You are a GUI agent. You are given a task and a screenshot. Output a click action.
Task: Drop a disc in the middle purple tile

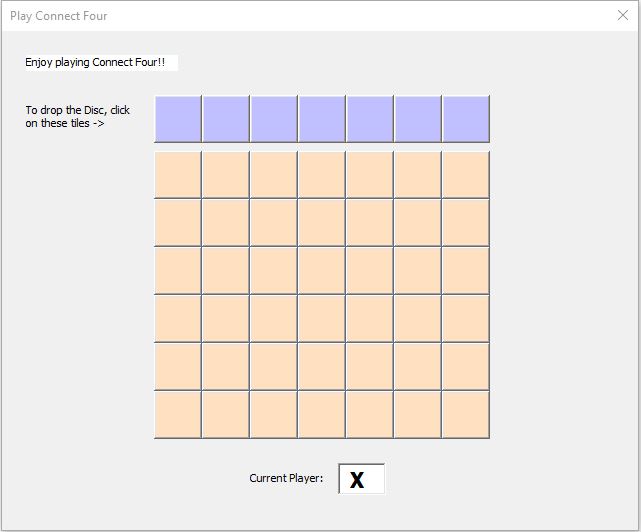pos(322,119)
